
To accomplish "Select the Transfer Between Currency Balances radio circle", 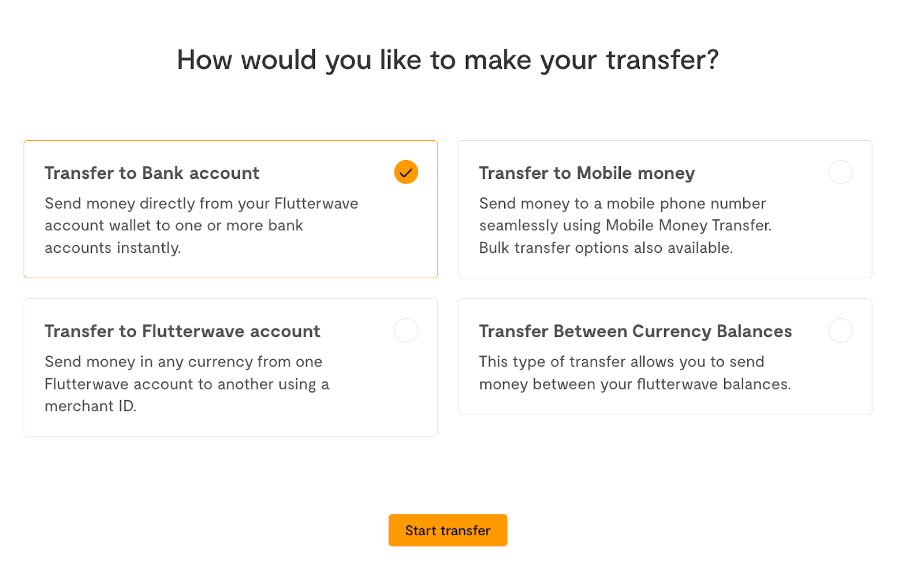I will [840, 330].
